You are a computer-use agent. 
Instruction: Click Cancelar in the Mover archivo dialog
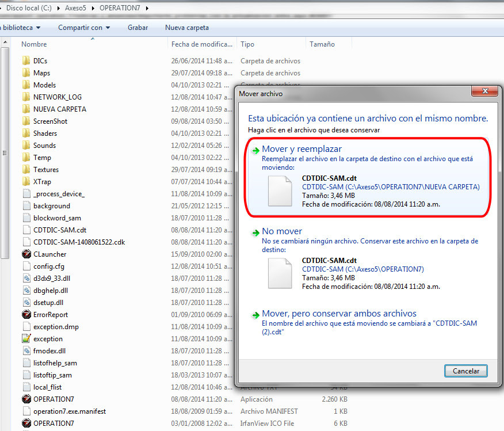[466, 371]
